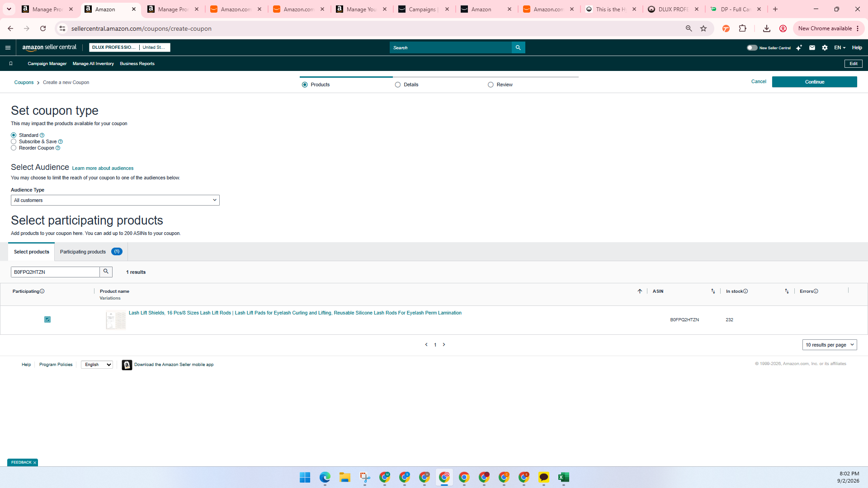Viewport: 868px width, 488px height.
Task: Open Business Reports menu item
Action: tap(137, 64)
